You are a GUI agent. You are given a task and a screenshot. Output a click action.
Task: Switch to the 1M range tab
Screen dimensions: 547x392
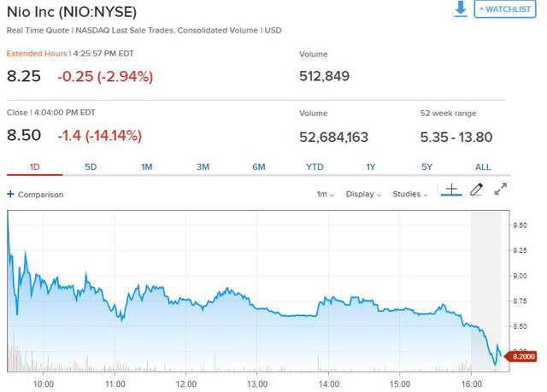point(146,167)
